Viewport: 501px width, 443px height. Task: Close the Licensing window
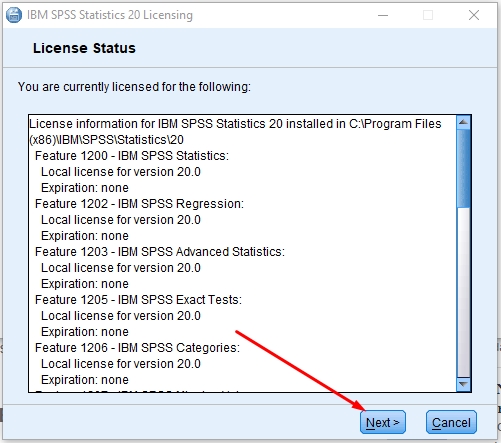474,15
